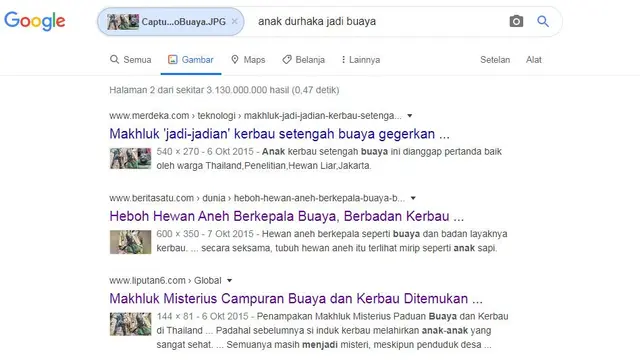Image resolution: width=640 pixels, height=360 pixels.
Task: Click the search-by-image camera icon
Action: [516, 21]
